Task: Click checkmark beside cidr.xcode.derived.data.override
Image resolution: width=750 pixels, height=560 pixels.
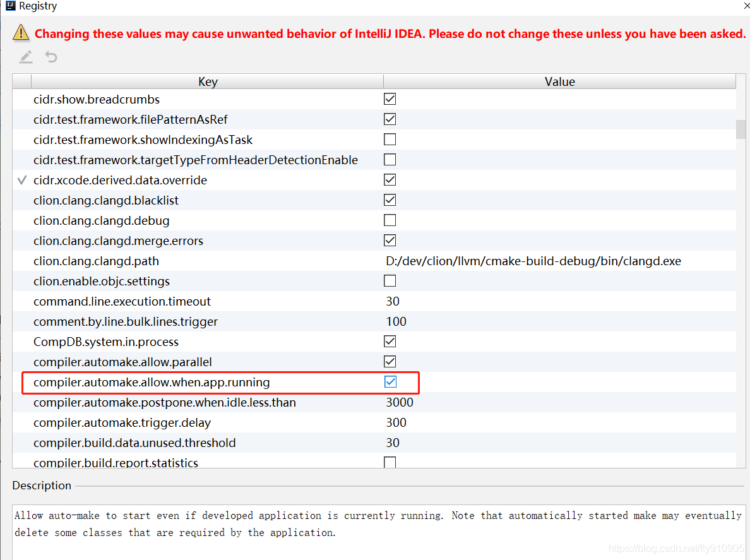Action: pyautogui.click(x=21, y=180)
